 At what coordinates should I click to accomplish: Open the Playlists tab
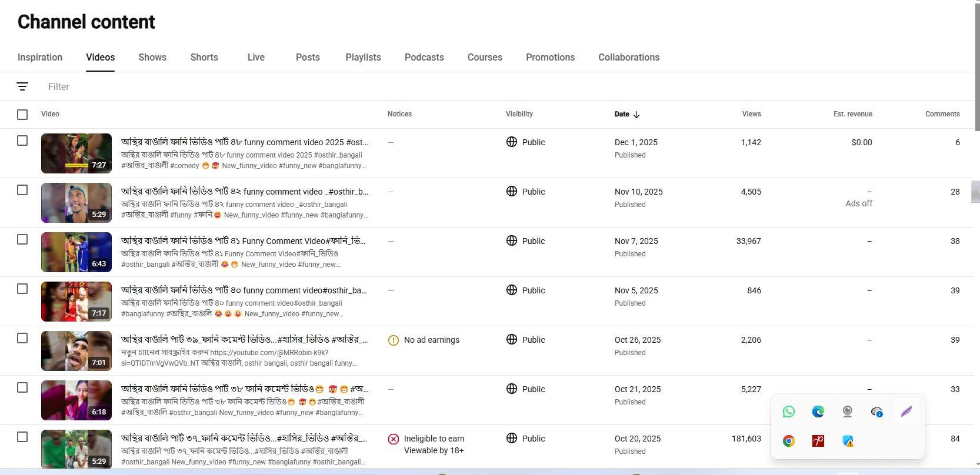coord(363,57)
